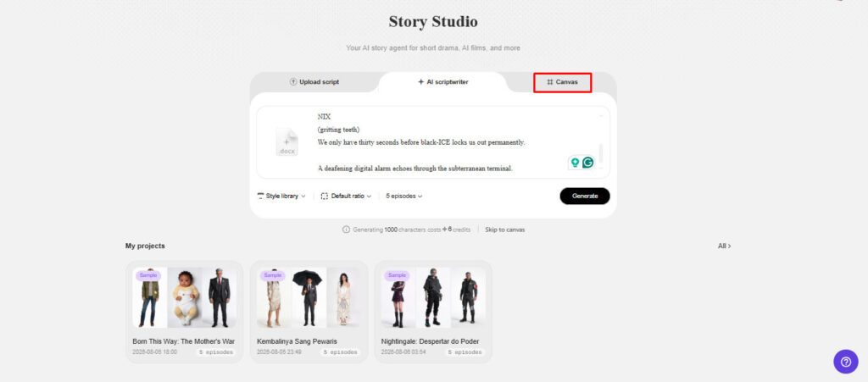
Task: Open the Born This Way: The Mother's War project
Action: click(184, 312)
